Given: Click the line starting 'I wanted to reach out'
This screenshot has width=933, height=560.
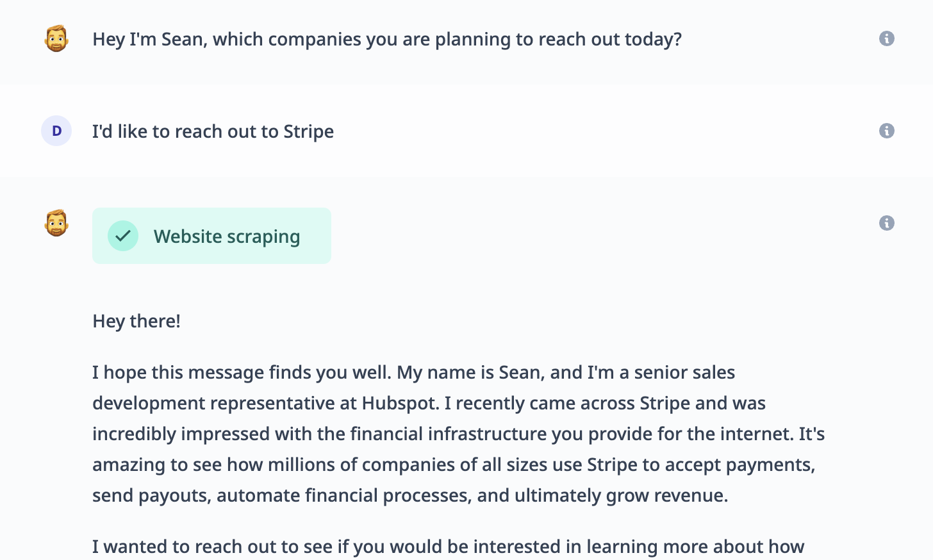Looking at the screenshot, I should click(x=448, y=547).
